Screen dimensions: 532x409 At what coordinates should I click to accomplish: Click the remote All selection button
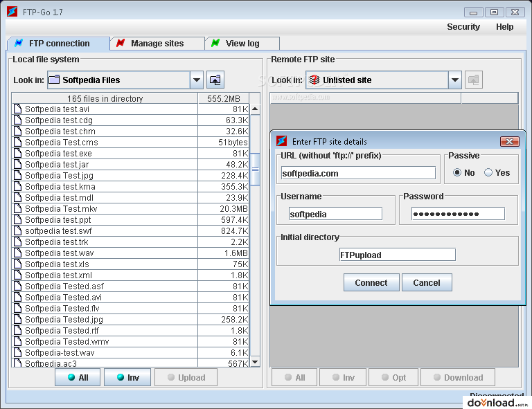coord(294,377)
